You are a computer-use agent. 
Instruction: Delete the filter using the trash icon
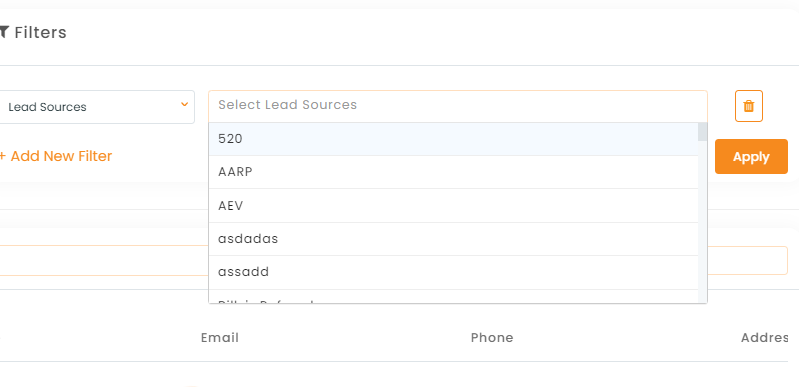point(749,106)
